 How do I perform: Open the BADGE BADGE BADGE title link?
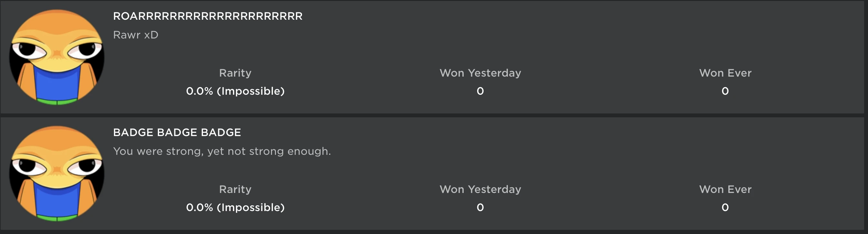[177, 133]
